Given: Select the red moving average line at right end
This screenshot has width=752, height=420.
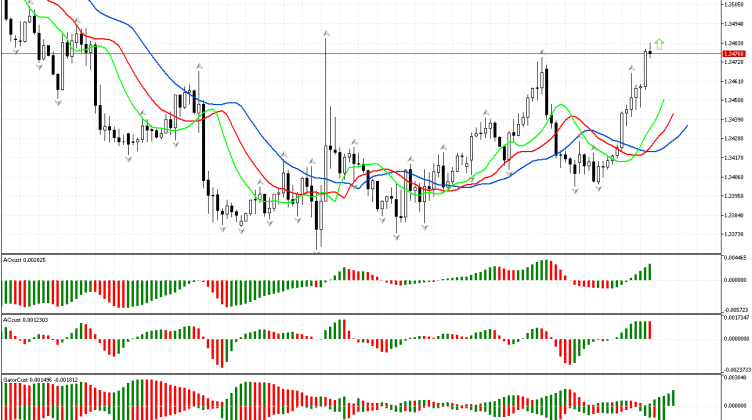Looking at the screenshot, I should [673, 115].
